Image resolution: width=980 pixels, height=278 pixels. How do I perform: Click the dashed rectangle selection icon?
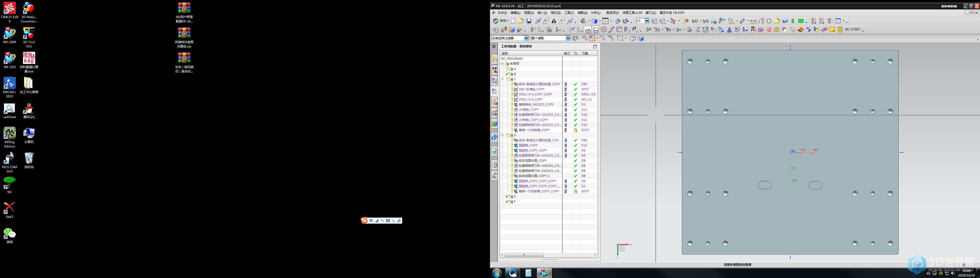[x=620, y=38]
